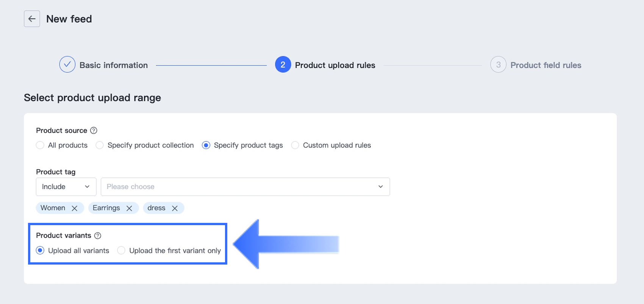Choose Upload the first variant only
This screenshot has height=304, width=644.
[x=121, y=251]
